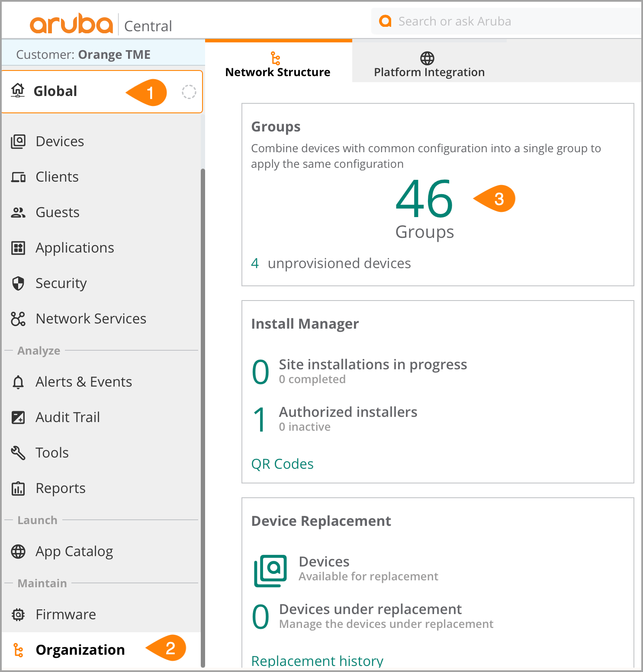Screen dimensions: 643x672
Task: Click the Groups card heading
Action: click(x=276, y=127)
